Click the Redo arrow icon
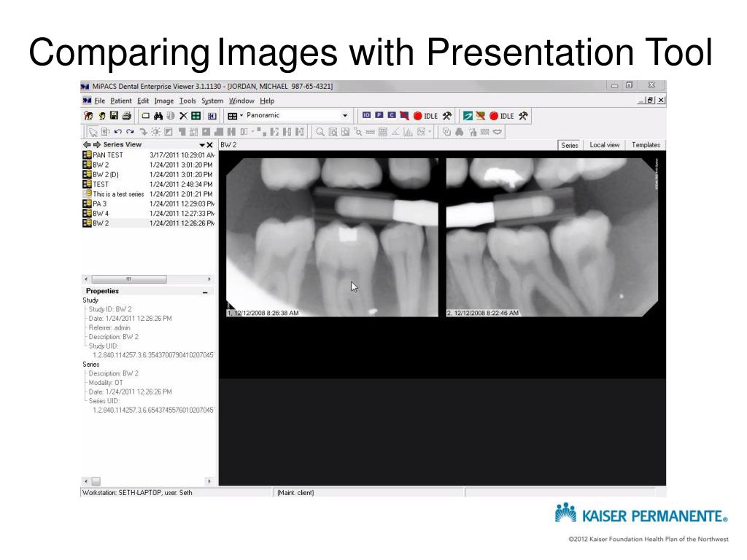Viewport: 747px width, 560px height. pos(130,132)
